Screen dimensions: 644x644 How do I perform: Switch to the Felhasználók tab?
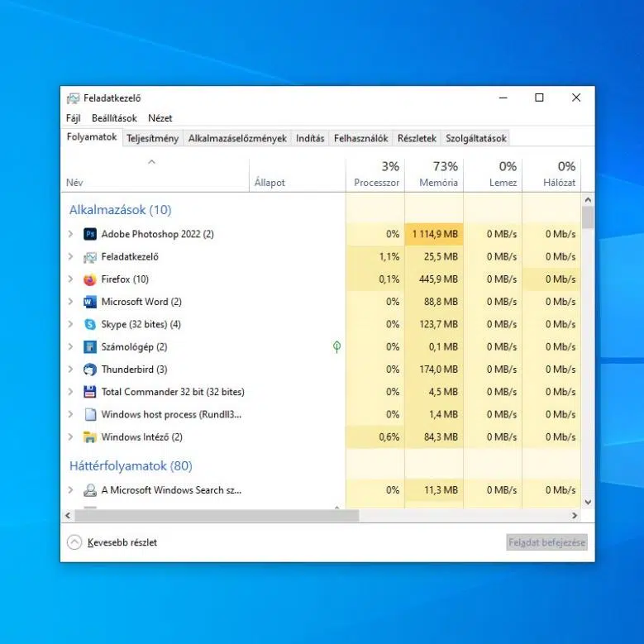(x=360, y=138)
